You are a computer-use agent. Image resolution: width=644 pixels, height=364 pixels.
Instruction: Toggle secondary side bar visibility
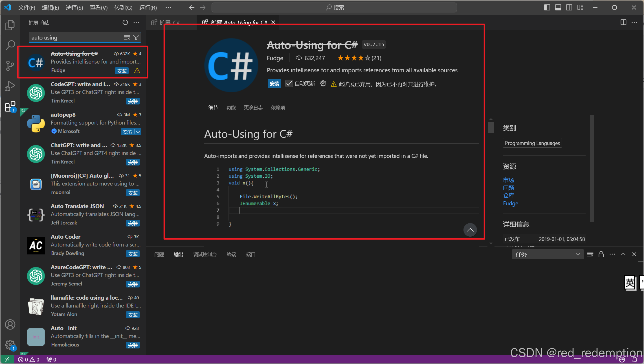(569, 8)
